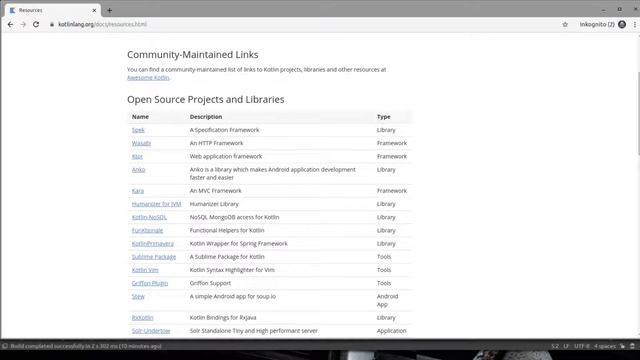Close the Resources tab

(94, 10)
